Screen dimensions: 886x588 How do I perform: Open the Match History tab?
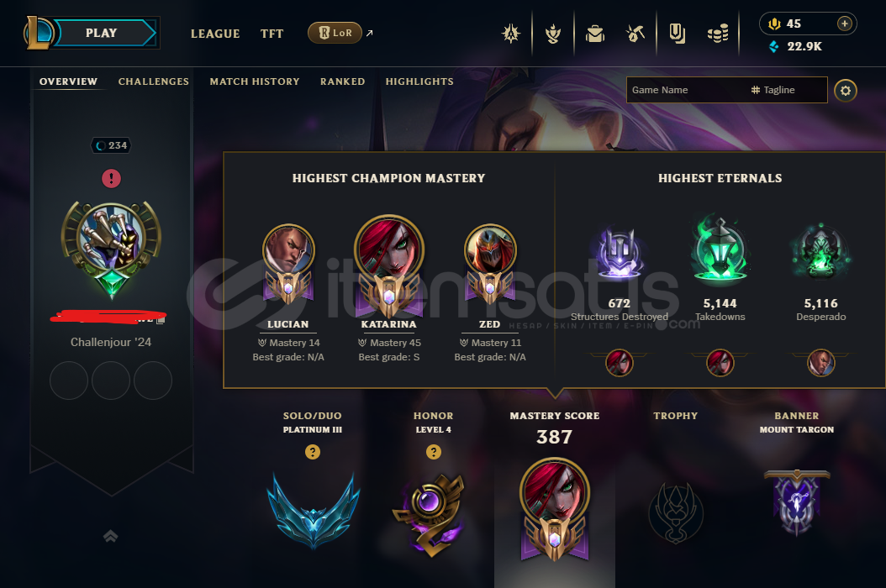[x=255, y=81]
